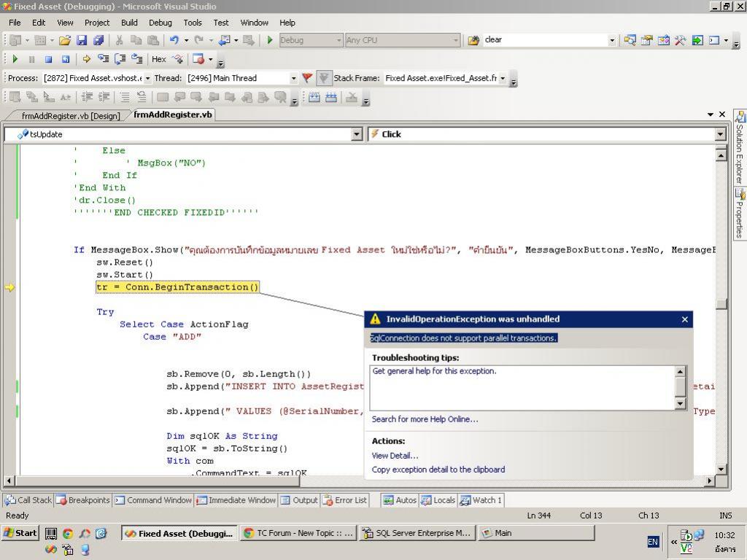Open the find box dropdown containing clear
747x560 pixels.
coord(612,41)
